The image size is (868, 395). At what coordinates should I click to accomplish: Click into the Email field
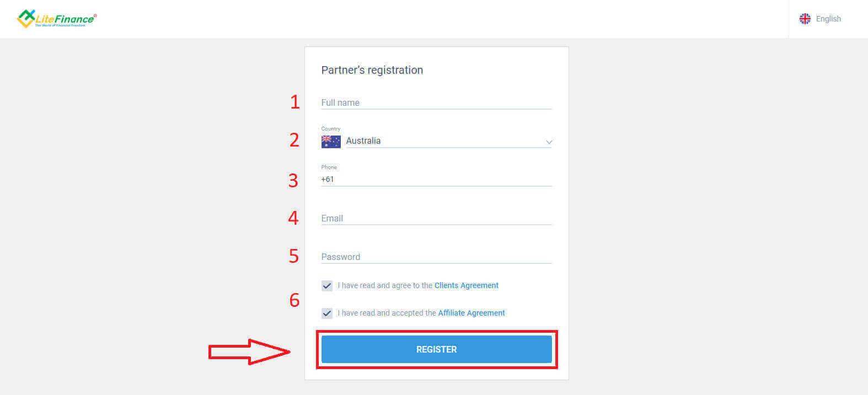click(x=436, y=218)
